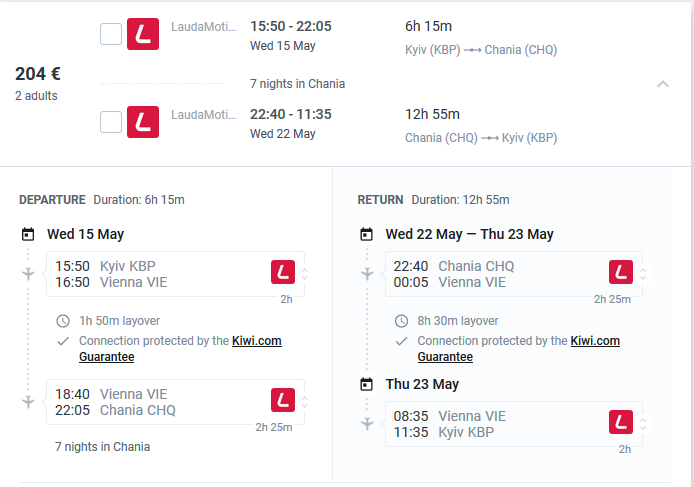Tick the return Chania to Kyiv checkbox

tap(111, 123)
